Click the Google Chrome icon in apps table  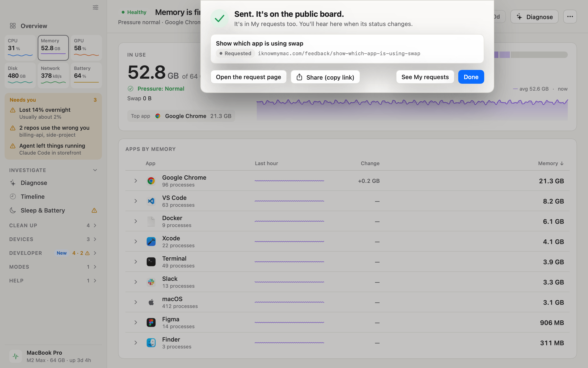point(151,181)
